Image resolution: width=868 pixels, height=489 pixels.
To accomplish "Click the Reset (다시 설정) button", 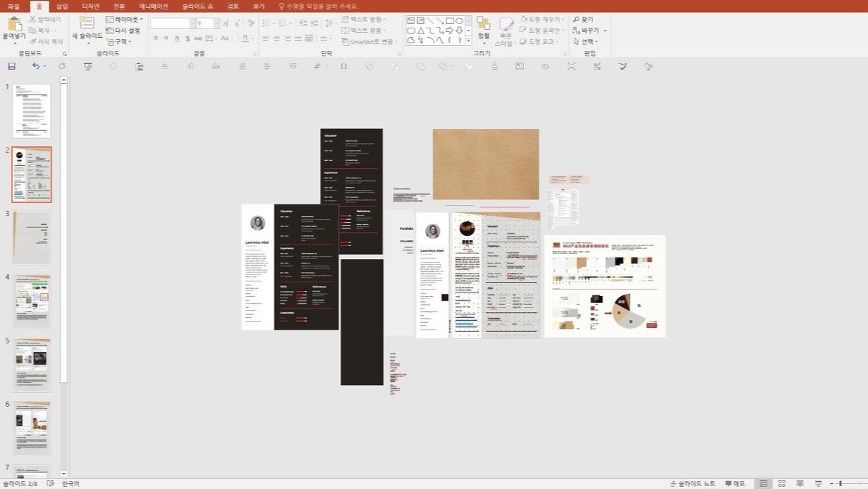I will point(123,31).
